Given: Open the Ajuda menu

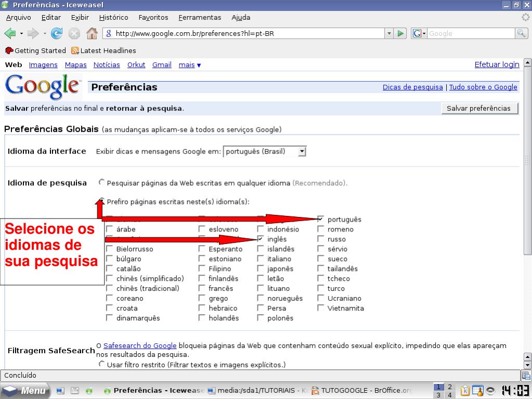Looking at the screenshot, I should pyautogui.click(x=241, y=17).
